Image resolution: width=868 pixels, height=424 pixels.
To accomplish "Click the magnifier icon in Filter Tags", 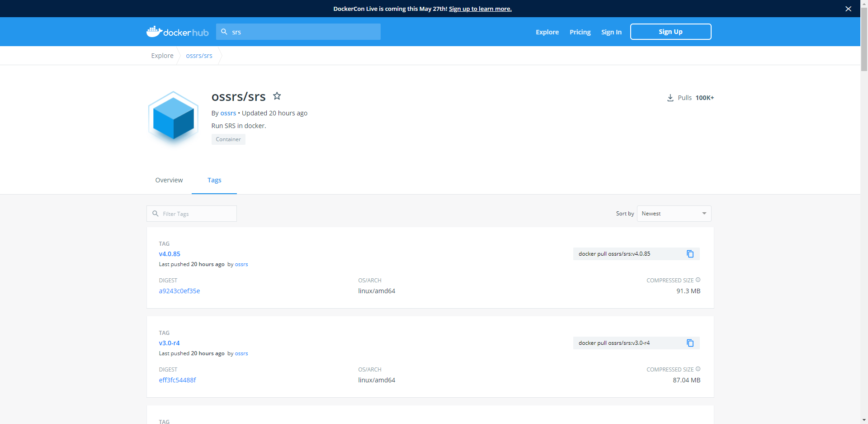I will tap(156, 214).
